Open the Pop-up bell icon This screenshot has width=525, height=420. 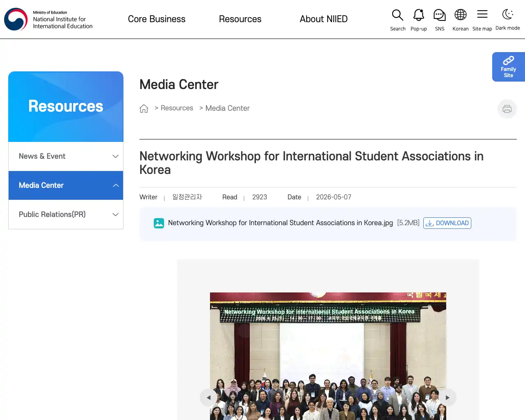pyautogui.click(x=418, y=15)
